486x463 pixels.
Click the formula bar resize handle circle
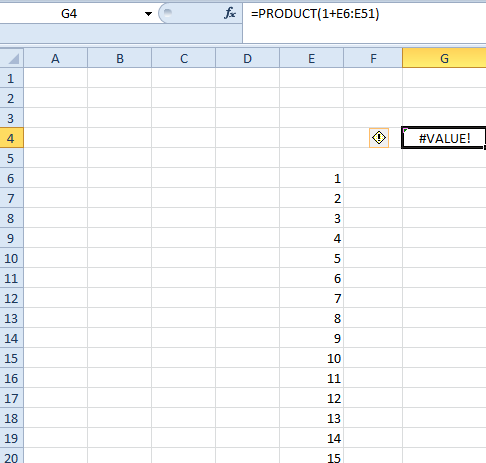click(x=168, y=13)
